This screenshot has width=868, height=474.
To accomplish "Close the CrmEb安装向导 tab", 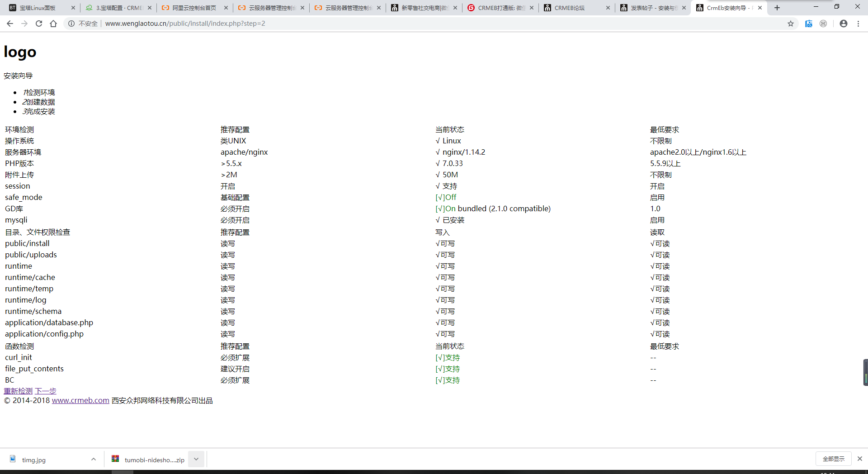I will click(760, 8).
